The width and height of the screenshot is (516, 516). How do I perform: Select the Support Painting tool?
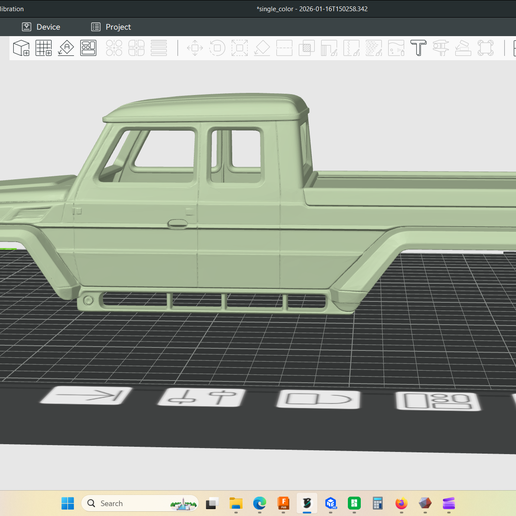click(x=329, y=48)
